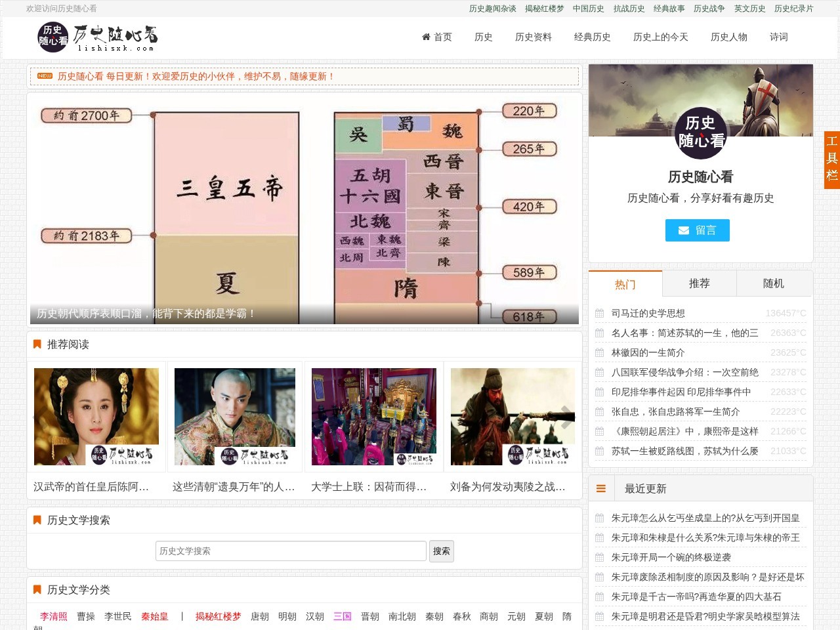Click the bookmark icon beside 历史文学分类

point(37,590)
